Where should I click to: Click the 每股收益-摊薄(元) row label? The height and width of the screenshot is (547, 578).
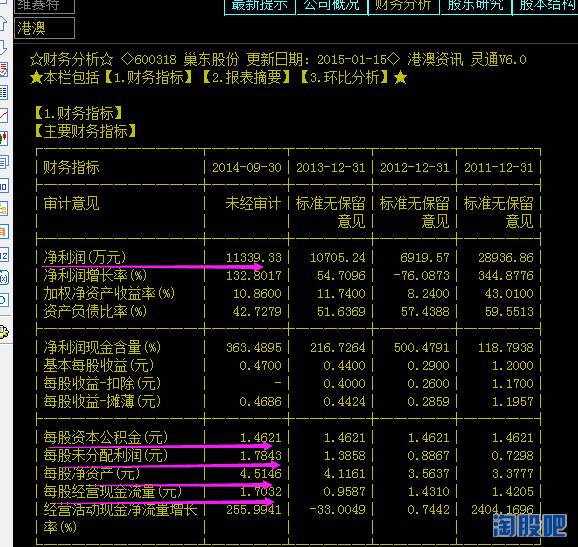pyautogui.click(x=102, y=401)
